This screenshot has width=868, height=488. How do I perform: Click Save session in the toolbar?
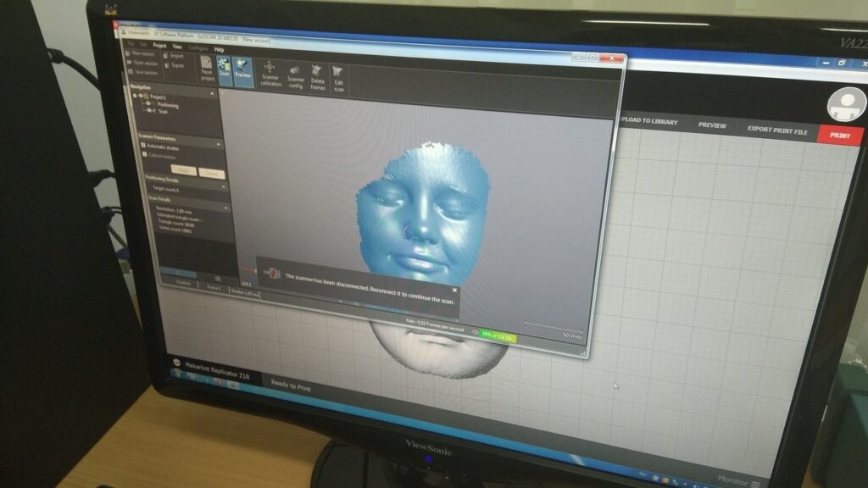pyautogui.click(x=142, y=72)
